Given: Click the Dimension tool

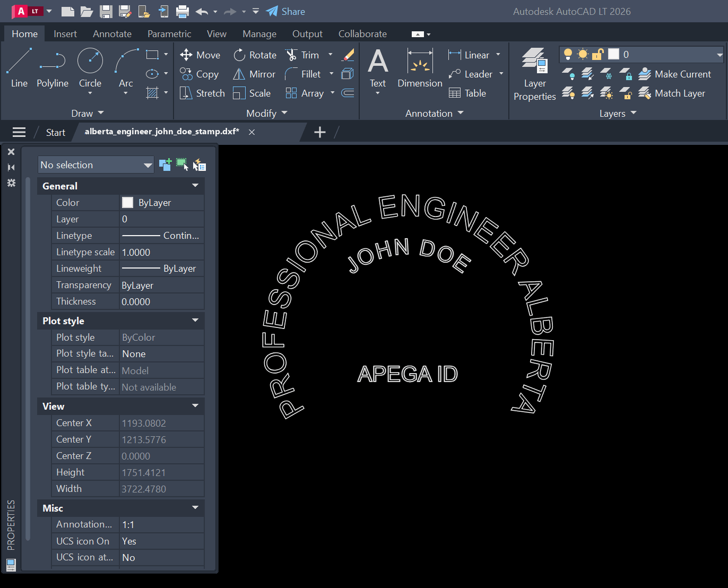Looking at the screenshot, I should pos(420,68).
